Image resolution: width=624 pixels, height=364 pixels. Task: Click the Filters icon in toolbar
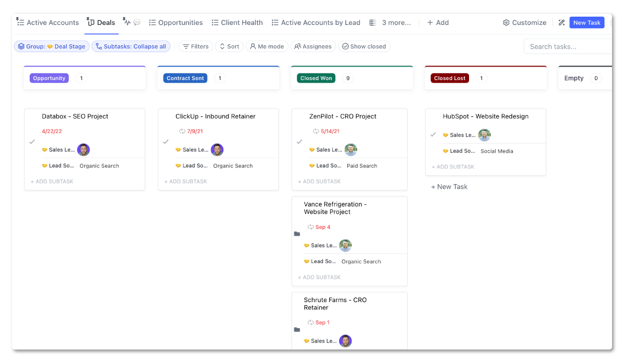[x=186, y=46]
